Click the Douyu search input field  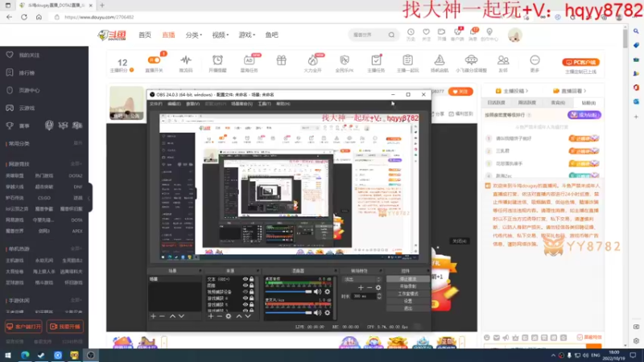368,35
